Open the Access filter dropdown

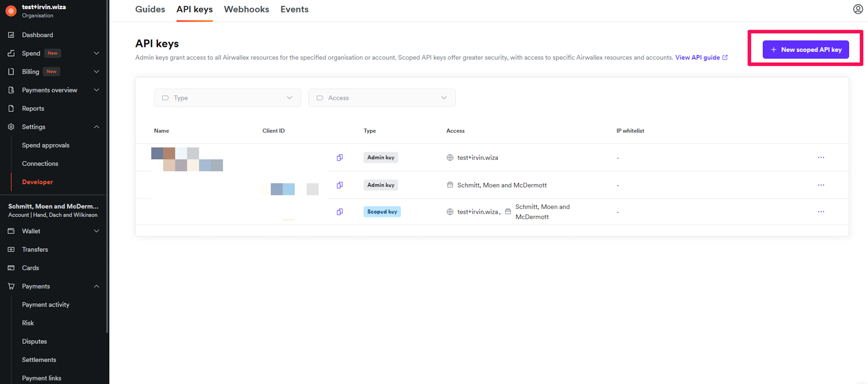pos(381,98)
